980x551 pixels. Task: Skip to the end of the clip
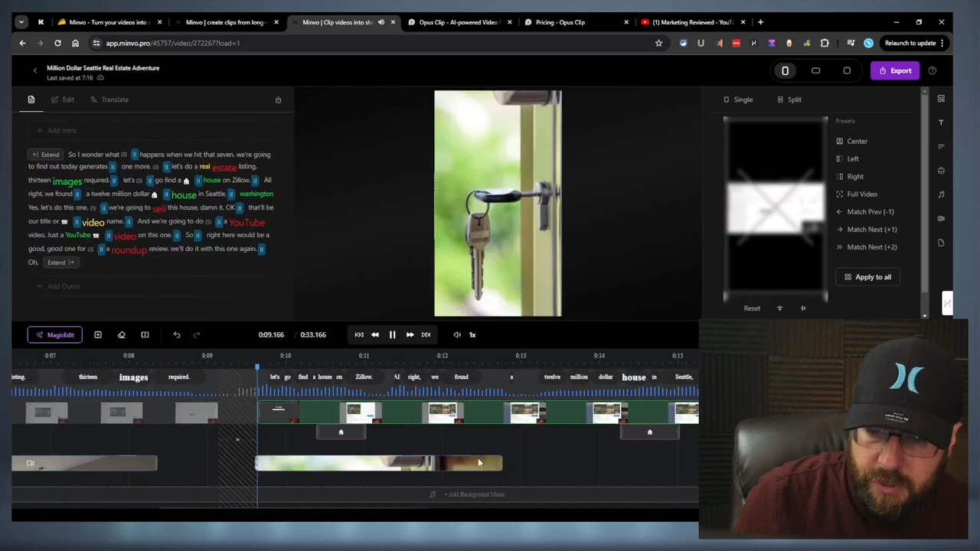coord(426,334)
